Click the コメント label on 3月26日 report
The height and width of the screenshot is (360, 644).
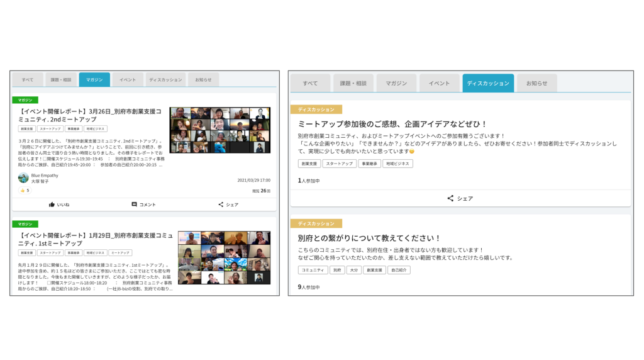pos(147,205)
